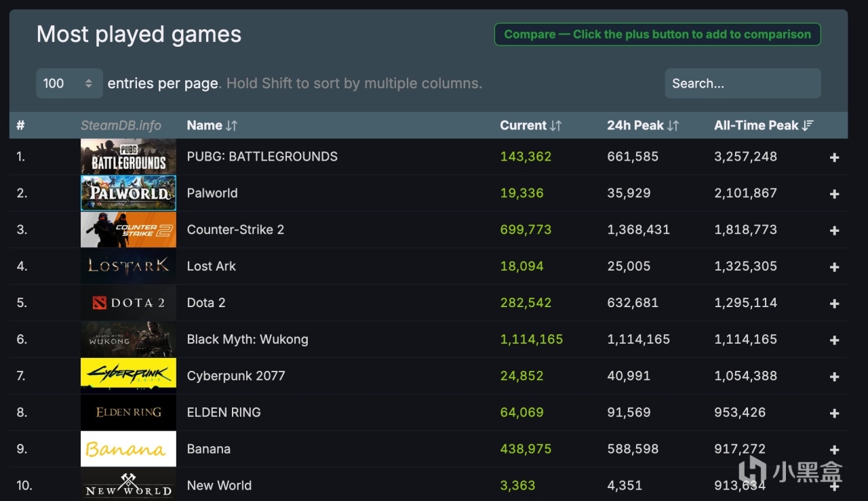Open Counter-Strike 2 thumbnail
The height and width of the screenshot is (501, 868).
[128, 230]
